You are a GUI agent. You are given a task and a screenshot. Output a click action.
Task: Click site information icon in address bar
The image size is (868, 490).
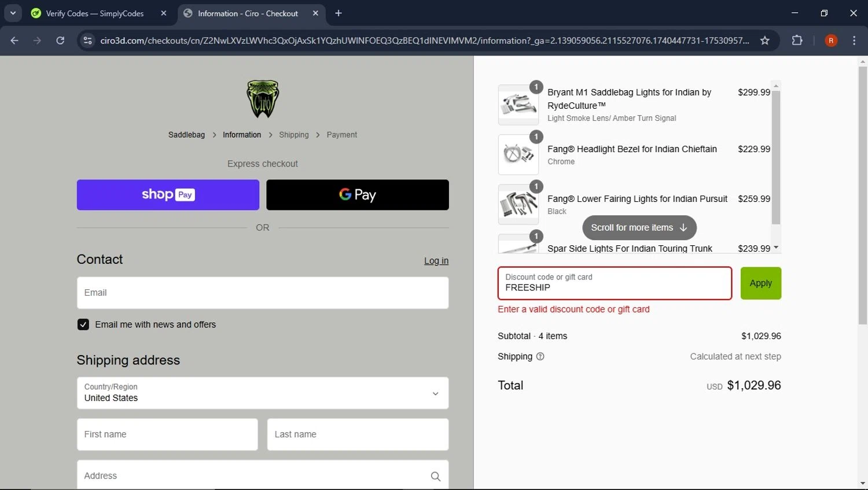pyautogui.click(x=88, y=40)
